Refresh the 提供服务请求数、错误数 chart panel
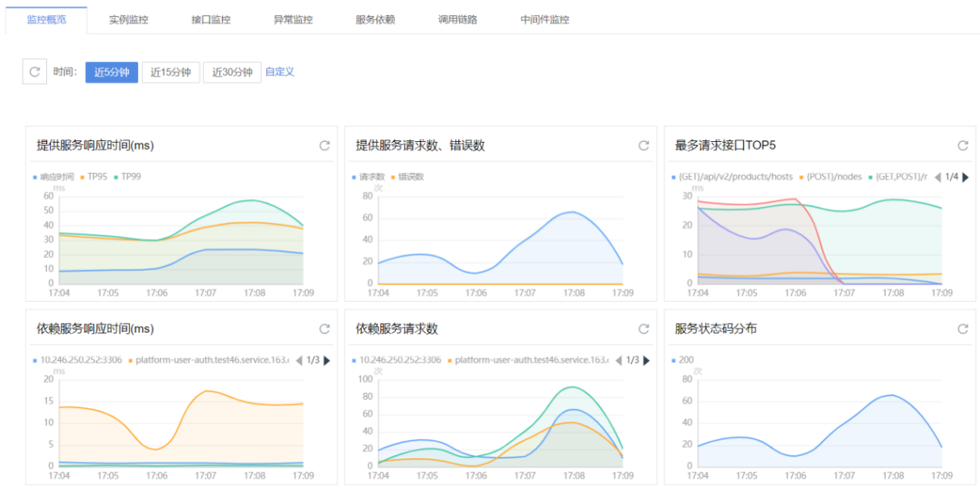Viewport: 980px width, 490px height. click(643, 146)
